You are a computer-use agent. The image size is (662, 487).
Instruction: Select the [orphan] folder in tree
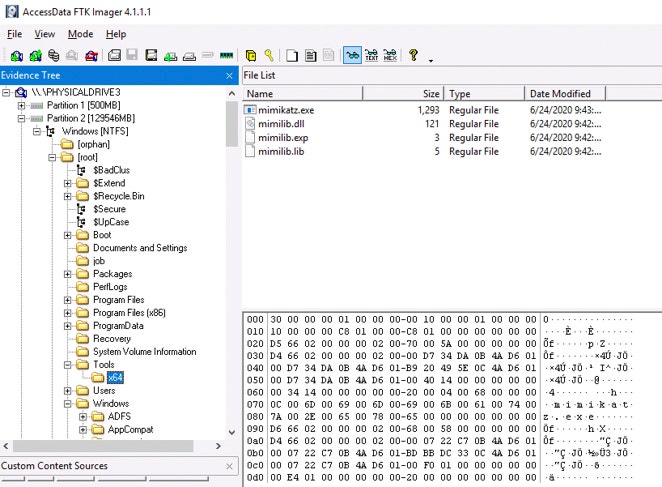(x=93, y=144)
